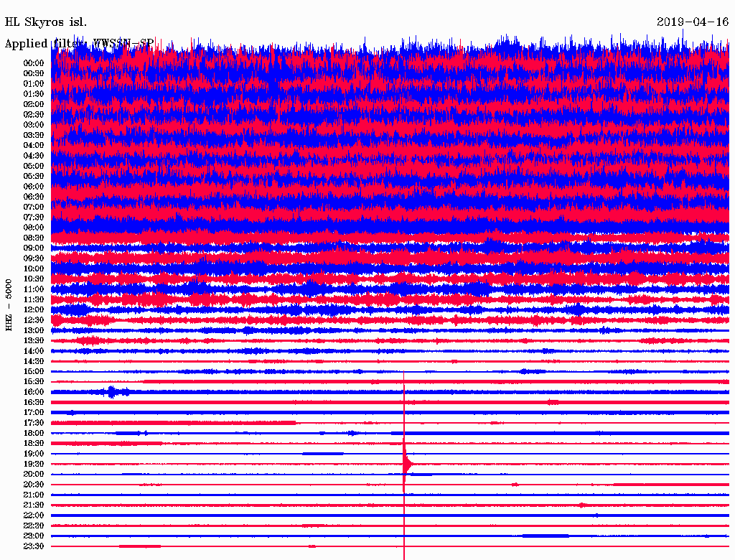Select the 06:00 time label
Screen dimensions: 735x560
tap(34, 187)
